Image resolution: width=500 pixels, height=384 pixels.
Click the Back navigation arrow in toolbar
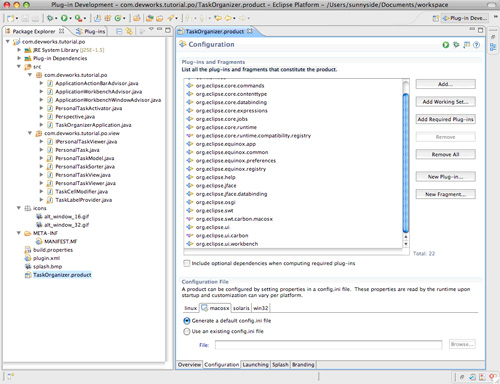tap(229, 18)
